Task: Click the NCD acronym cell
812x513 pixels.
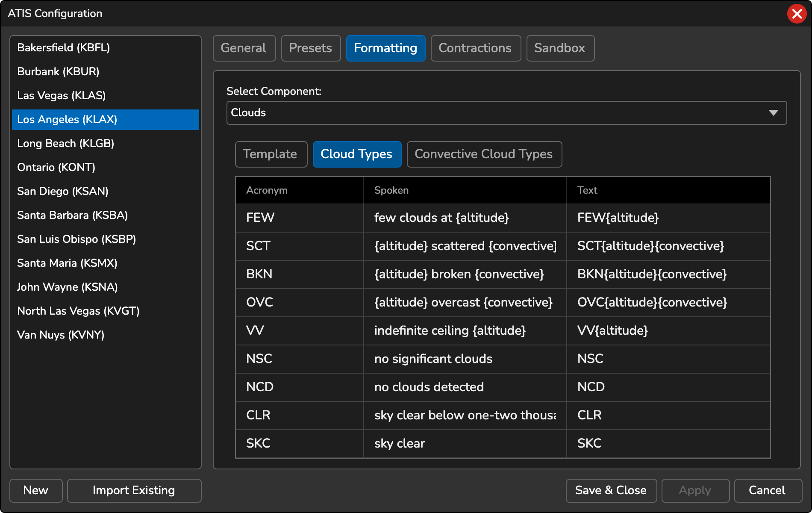Action: point(300,387)
